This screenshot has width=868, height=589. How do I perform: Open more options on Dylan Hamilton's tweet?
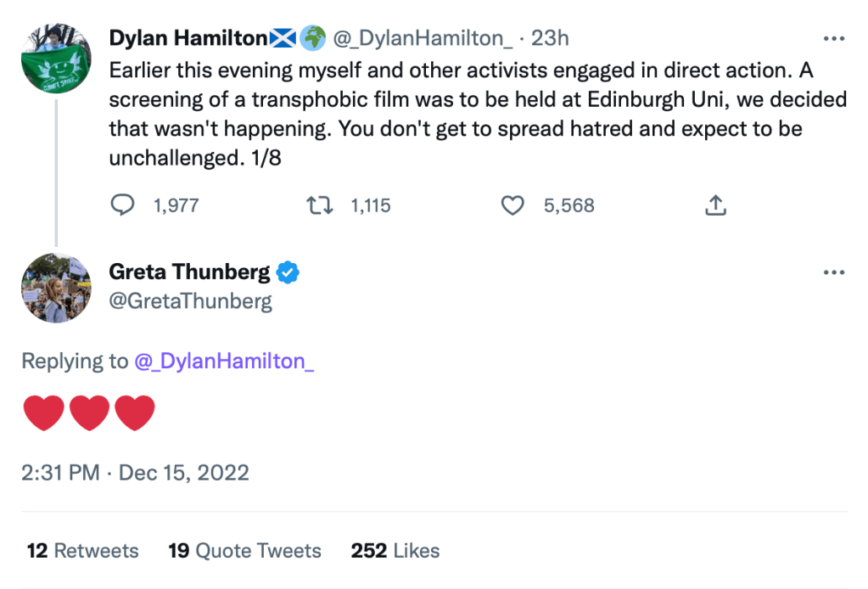coord(835,39)
